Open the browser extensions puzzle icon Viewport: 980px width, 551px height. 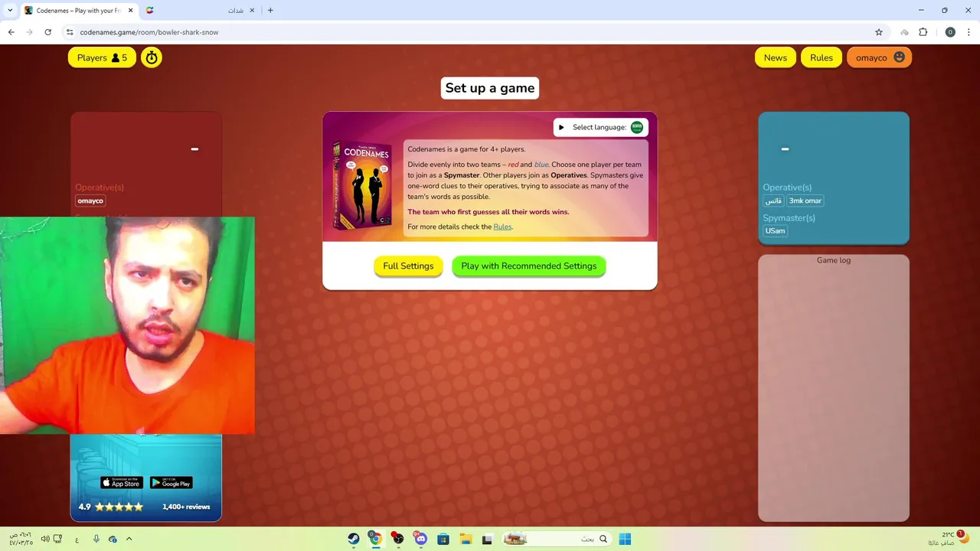tap(923, 32)
